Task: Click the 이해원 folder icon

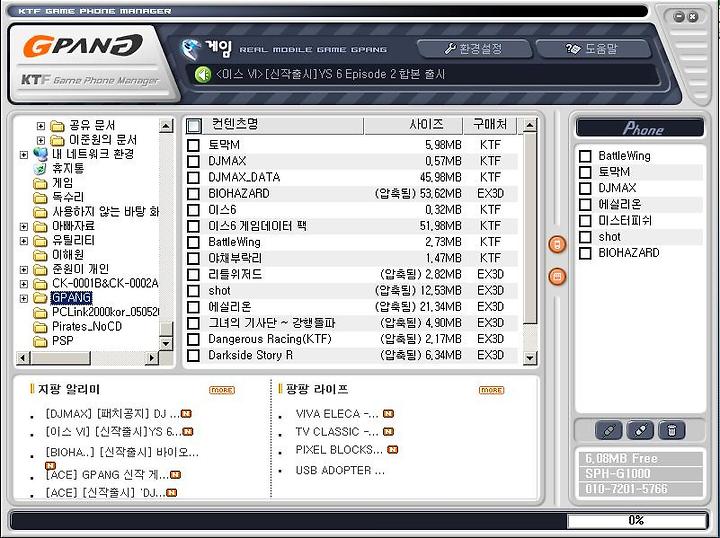Action: click(40, 255)
